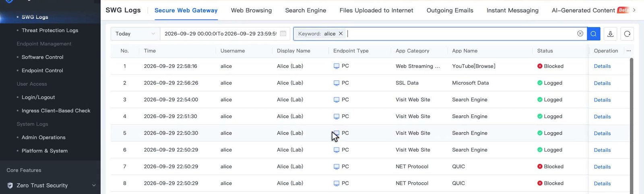Open Platform & System in sidebar
Screen dimensions: 644x194
coord(45,151)
